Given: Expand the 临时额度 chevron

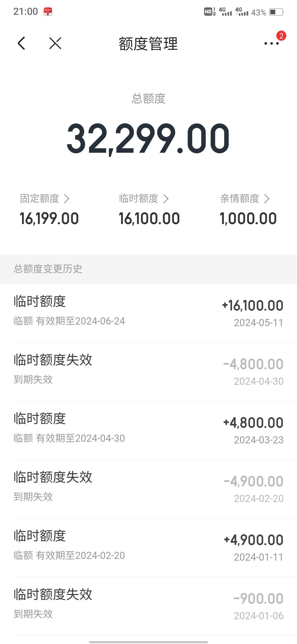Looking at the screenshot, I should [166, 199].
